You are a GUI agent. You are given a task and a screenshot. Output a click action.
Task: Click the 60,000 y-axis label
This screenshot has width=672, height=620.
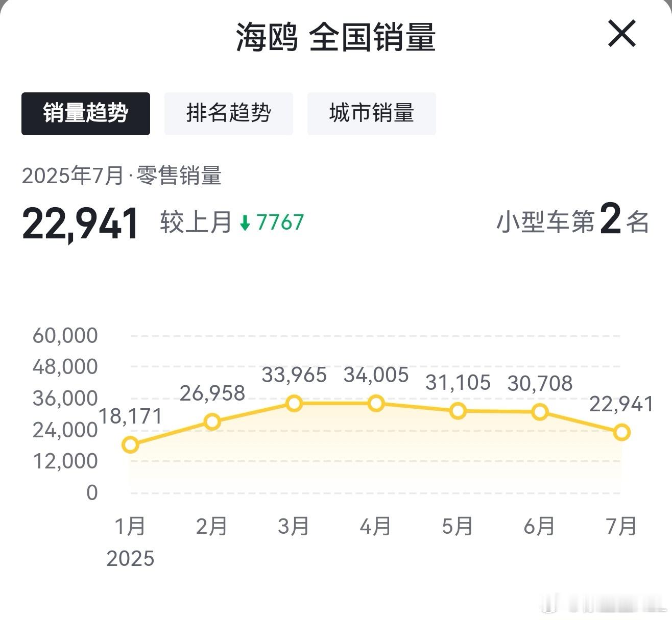coord(65,336)
